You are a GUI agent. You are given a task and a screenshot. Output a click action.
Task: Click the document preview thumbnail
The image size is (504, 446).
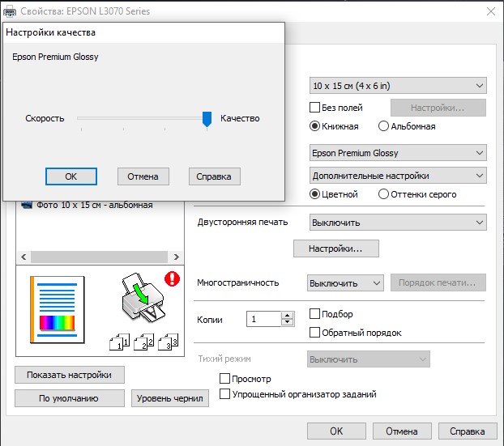[x=58, y=310]
